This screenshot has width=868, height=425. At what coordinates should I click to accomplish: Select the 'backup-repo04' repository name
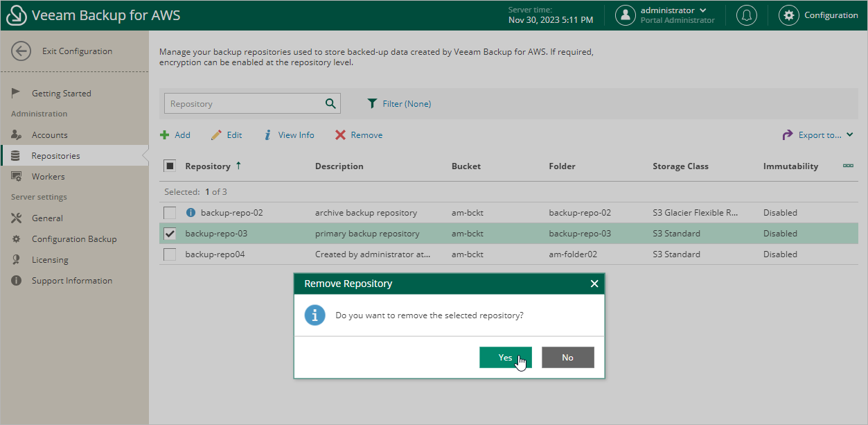coord(215,254)
